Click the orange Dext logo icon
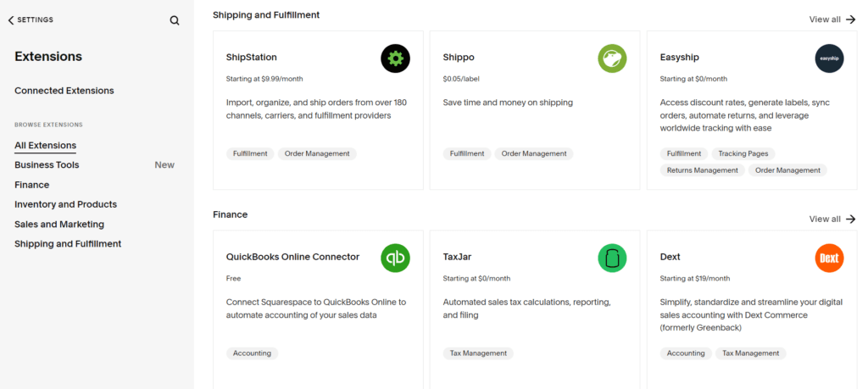The width and height of the screenshot is (868, 389). coord(829,258)
